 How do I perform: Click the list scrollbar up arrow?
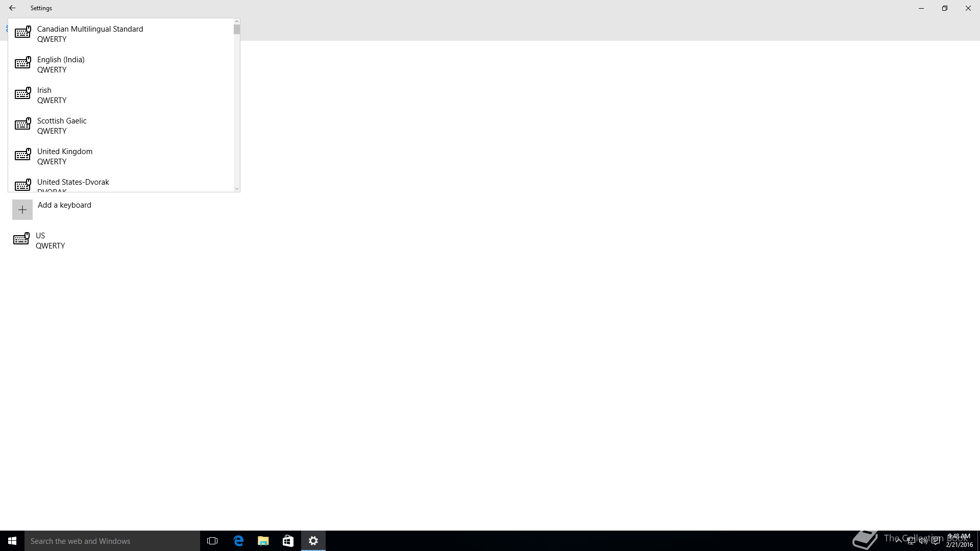[x=236, y=22]
